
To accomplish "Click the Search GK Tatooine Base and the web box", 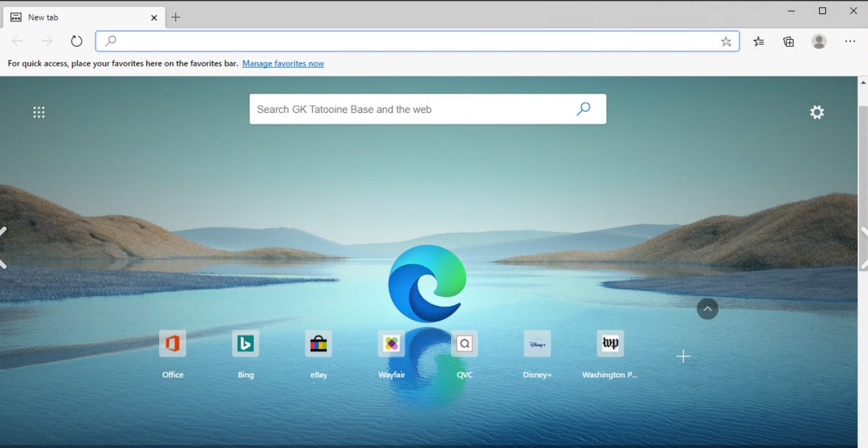I will click(428, 109).
